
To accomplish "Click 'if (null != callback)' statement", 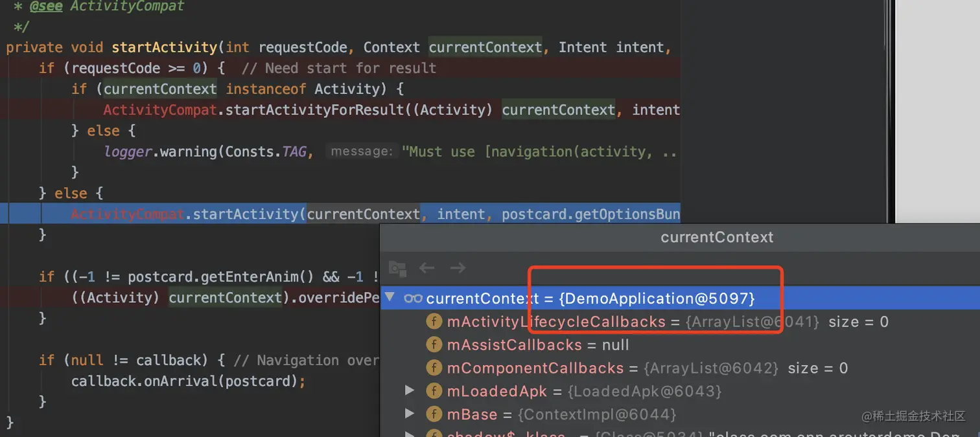I will tap(123, 360).
